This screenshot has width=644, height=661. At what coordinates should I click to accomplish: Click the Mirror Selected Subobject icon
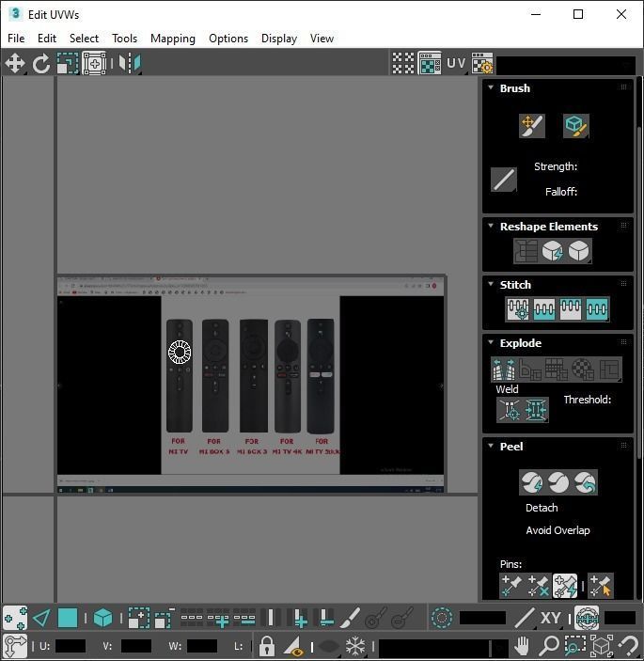click(130, 64)
